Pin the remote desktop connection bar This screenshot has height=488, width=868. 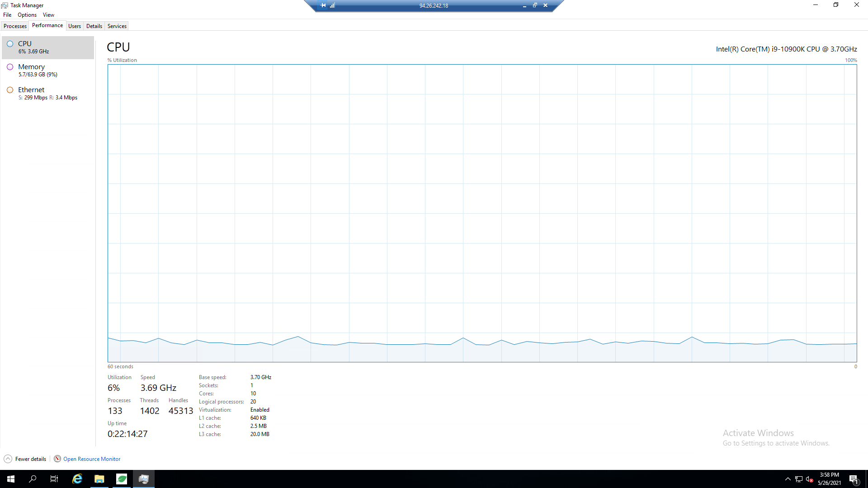323,5
